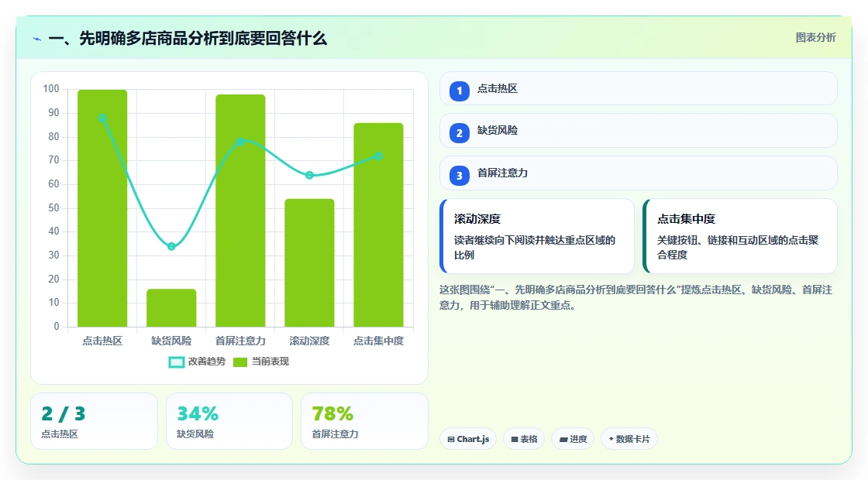The image size is (868, 480).
Task: Click the 滚动深度 bar in chart
Action: click(x=309, y=262)
